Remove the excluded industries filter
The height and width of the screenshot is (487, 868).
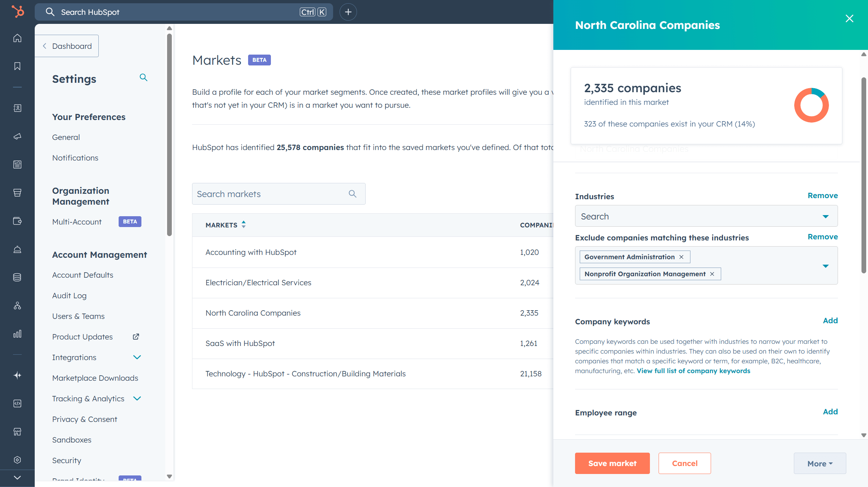pyautogui.click(x=823, y=237)
